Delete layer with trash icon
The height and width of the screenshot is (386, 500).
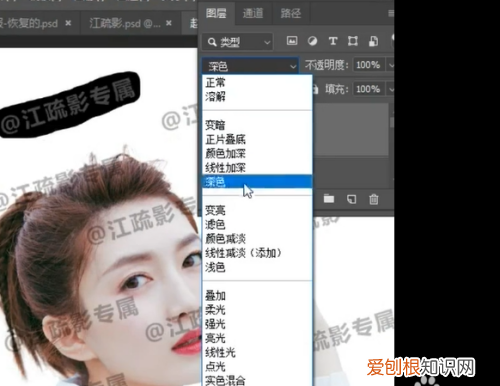pyautogui.click(x=374, y=199)
